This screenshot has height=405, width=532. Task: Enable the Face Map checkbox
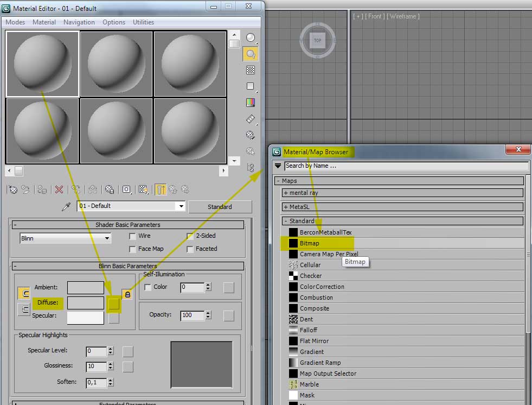[133, 249]
